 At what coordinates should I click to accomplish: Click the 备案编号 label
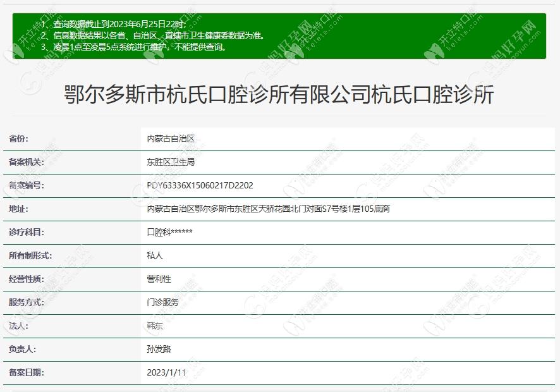point(27,185)
